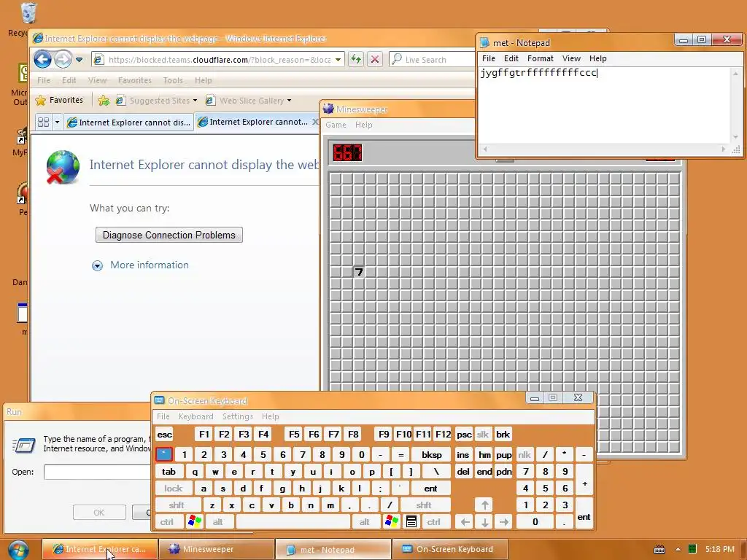Open the Help menu in Minesweeper
This screenshot has height=560, width=747.
click(x=363, y=125)
